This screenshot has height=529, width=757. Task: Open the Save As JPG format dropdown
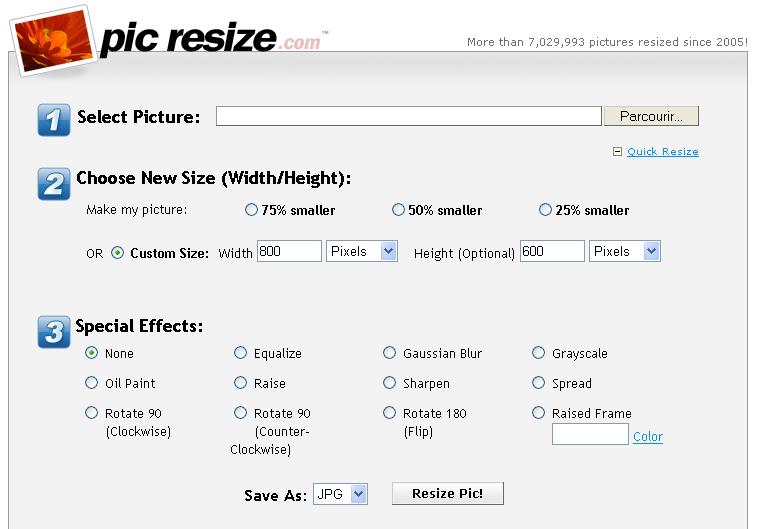tap(340, 494)
